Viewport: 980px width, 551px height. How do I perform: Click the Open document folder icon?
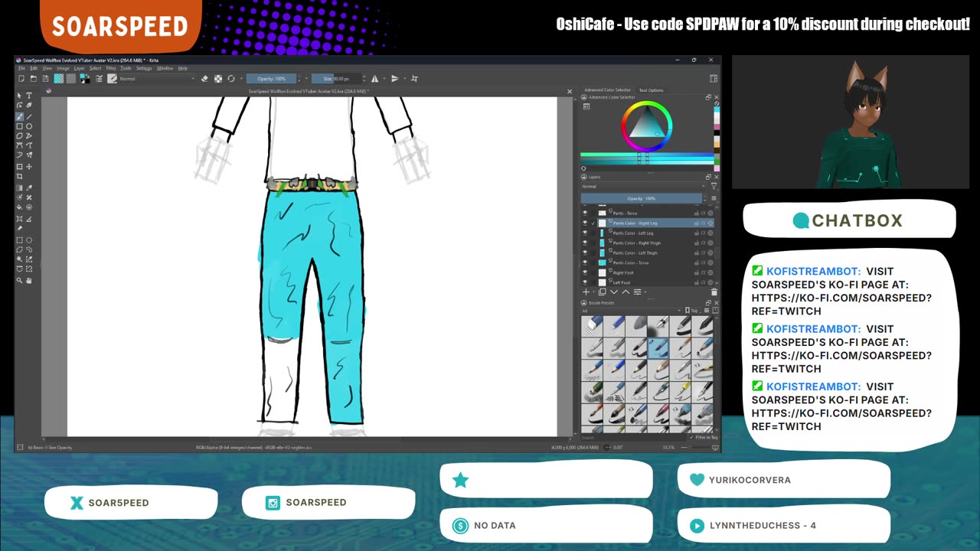pyautogui.click(x=33, y=79)
